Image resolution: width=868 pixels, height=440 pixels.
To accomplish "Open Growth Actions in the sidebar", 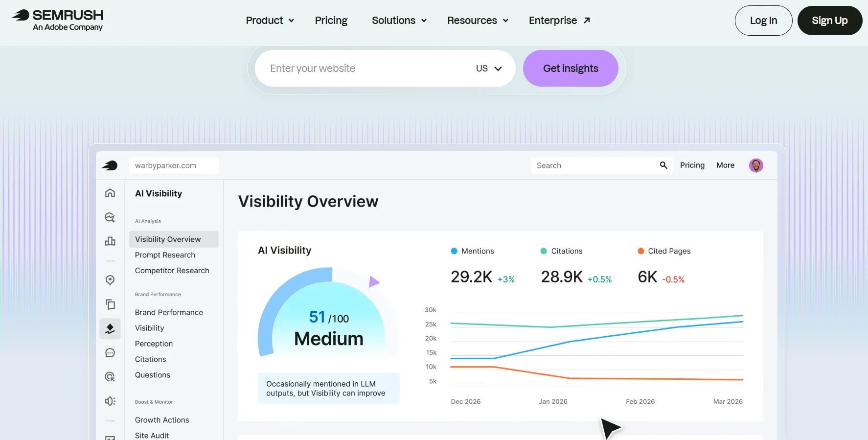I will pyautogui.click(x=162, y=420).
